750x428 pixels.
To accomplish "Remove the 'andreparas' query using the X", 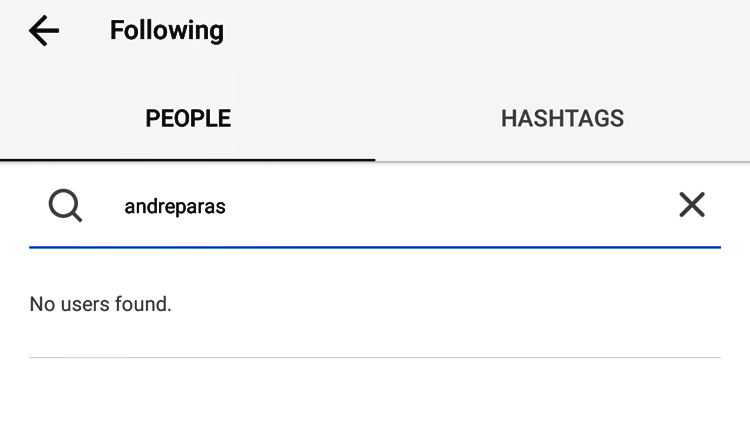I will [692, 205].
